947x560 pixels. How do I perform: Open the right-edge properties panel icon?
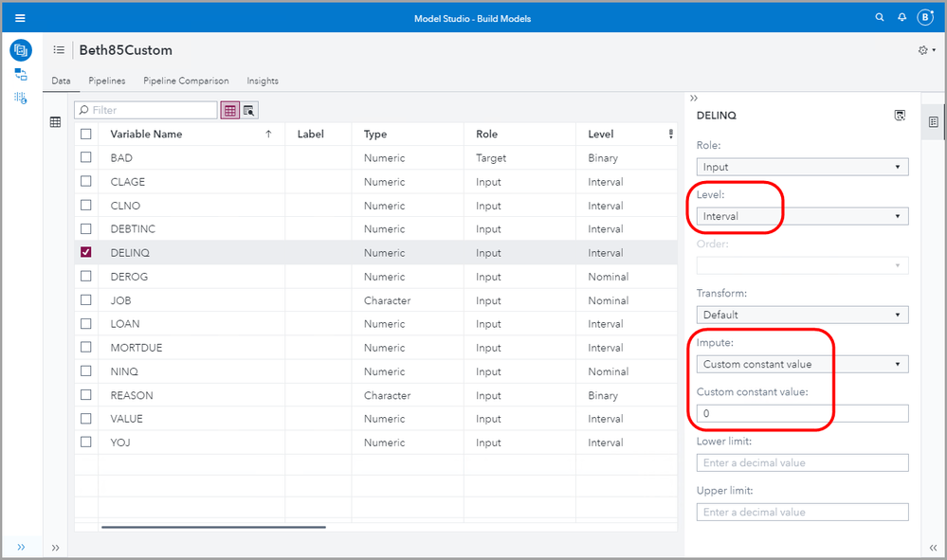coord(933,122)
